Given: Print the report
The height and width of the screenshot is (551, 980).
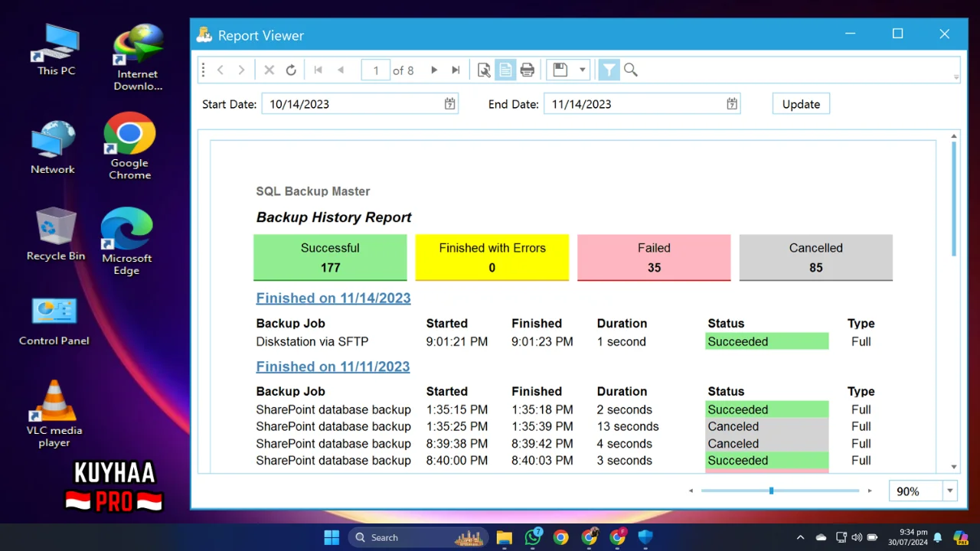Looking at the screenshot, I should (x=527, y=70).
